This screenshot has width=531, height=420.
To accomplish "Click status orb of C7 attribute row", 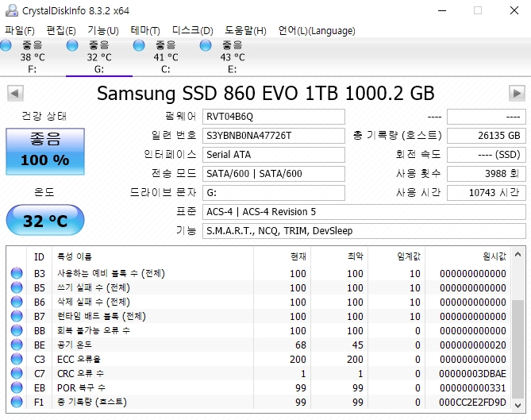I will [17, 373].
